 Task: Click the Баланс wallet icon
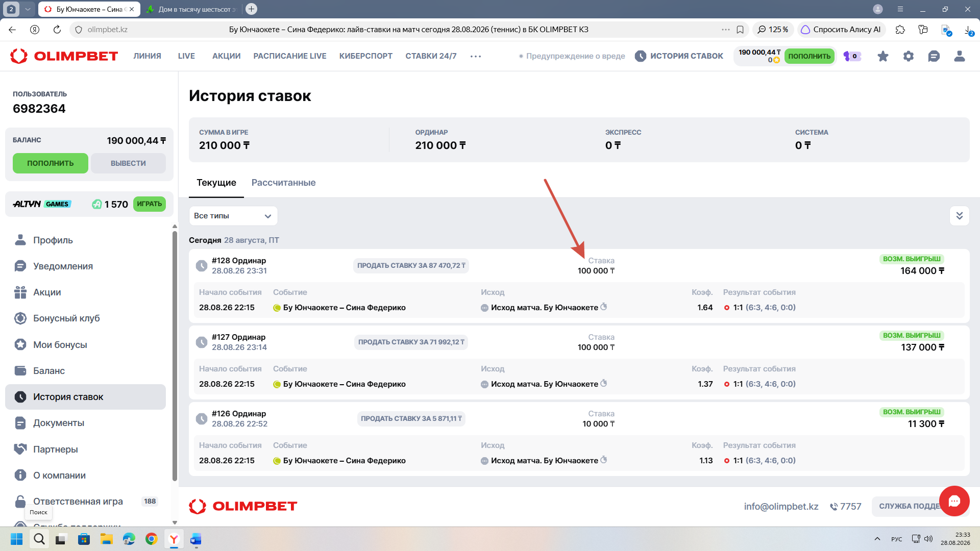20,370
